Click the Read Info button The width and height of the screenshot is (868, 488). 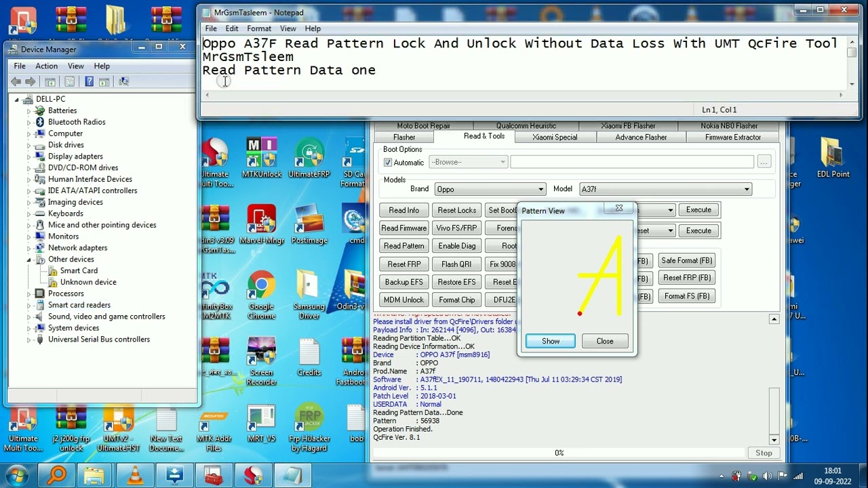(404, 210)
